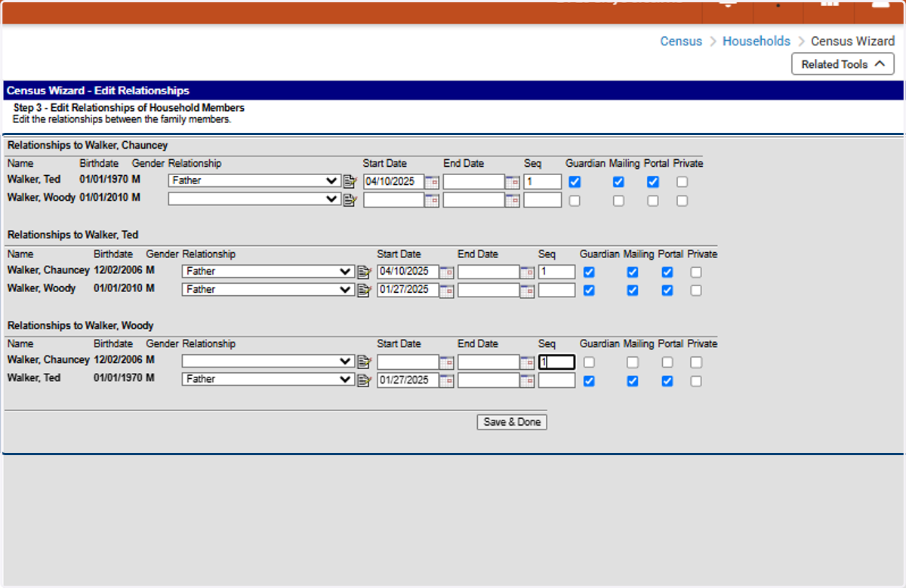Check Portal for Woody in Chauncey's section
The width and height of the screenshot is (906, 588).
[x=653, y=201]
